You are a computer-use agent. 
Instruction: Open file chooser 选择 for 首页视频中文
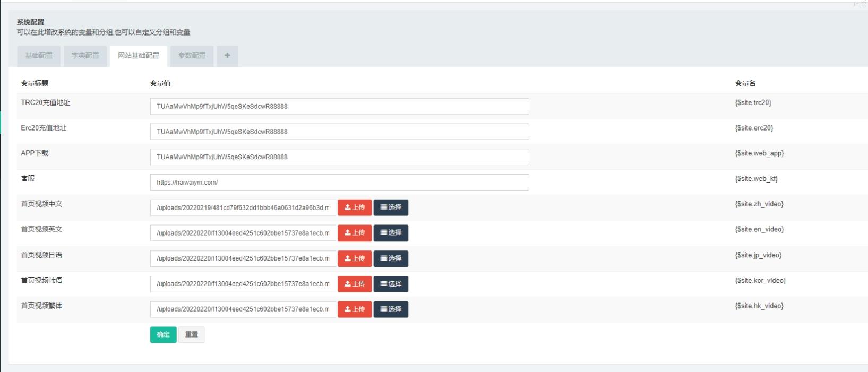pyautogui.click(x=391, y=207)
